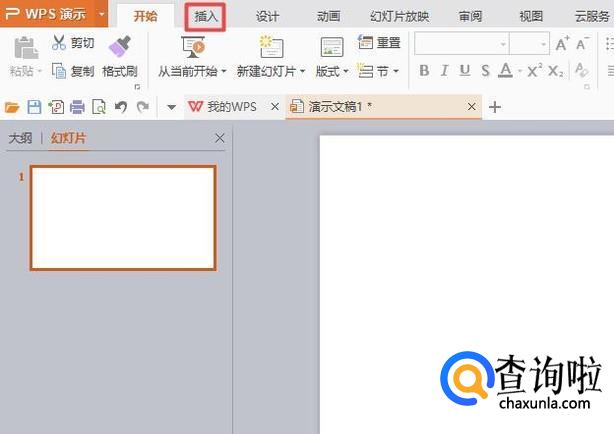Open file with folder icon
This screenshot has width=614, height=434.
pyautogui.click(x=12, y=107)
